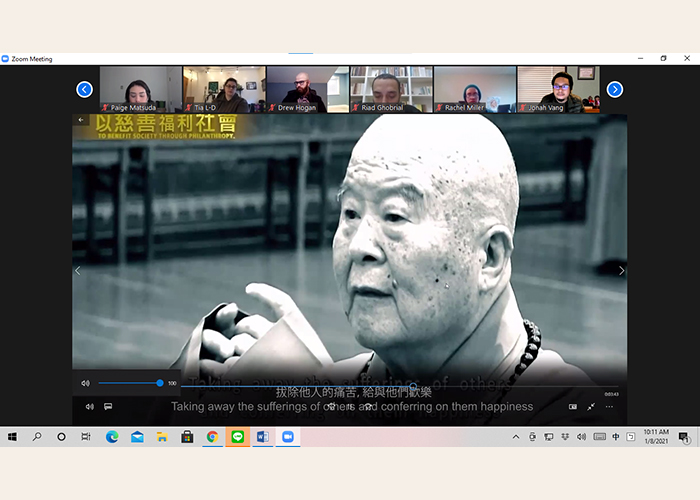Viewport: 700px width, 500px height.
Task: Switch to Microsoft Word on taskbar
Action: 262,437
